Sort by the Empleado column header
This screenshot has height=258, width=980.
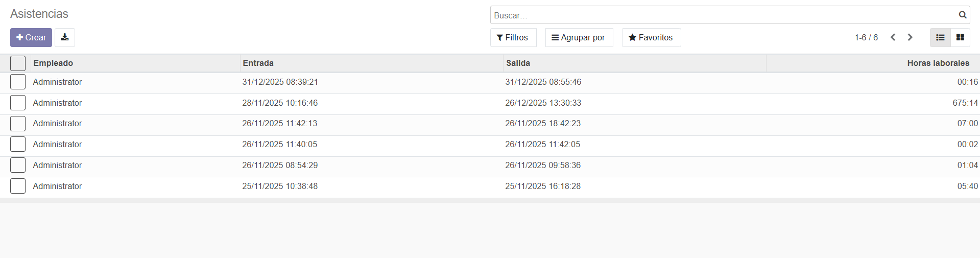pos(53,63)
